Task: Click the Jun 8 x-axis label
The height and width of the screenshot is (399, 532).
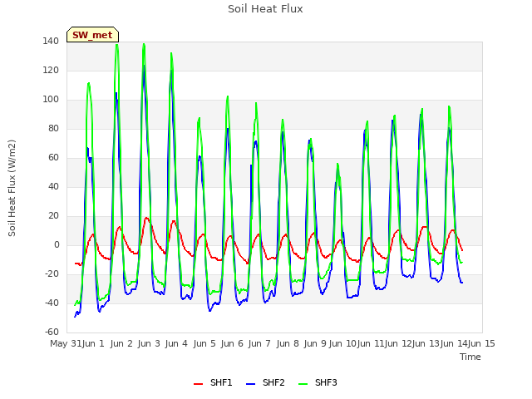Action: pyautogui.click(x=288, y=343)
